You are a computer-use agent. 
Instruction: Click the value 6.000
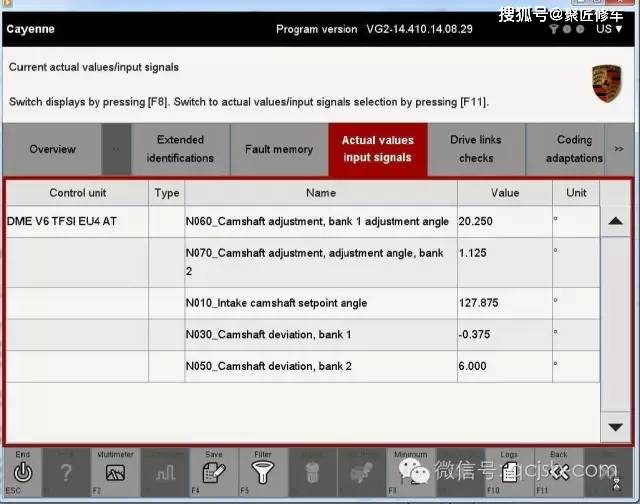point(472,366)
